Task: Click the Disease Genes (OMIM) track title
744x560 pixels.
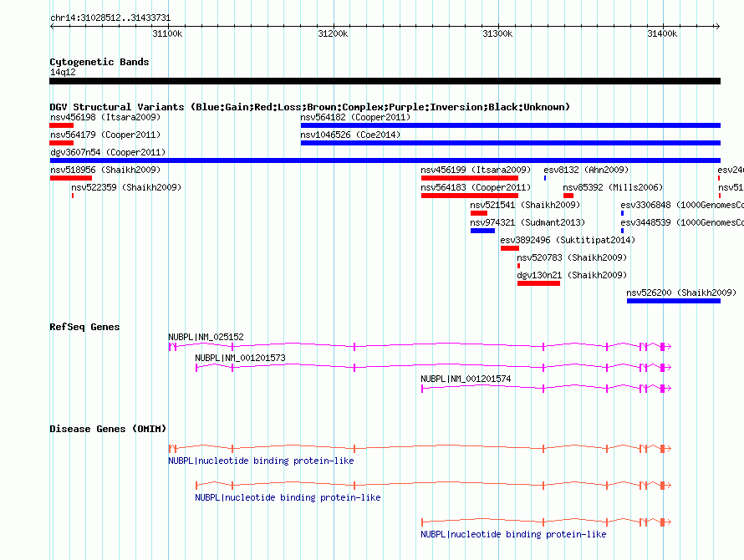Action: (x=108, y=429)
